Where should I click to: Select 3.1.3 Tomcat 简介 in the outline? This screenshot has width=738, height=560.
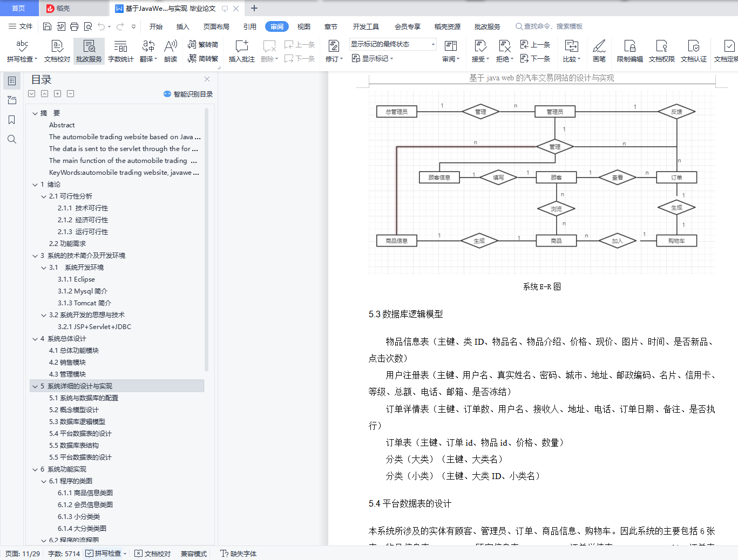click(x=84, y=303)
